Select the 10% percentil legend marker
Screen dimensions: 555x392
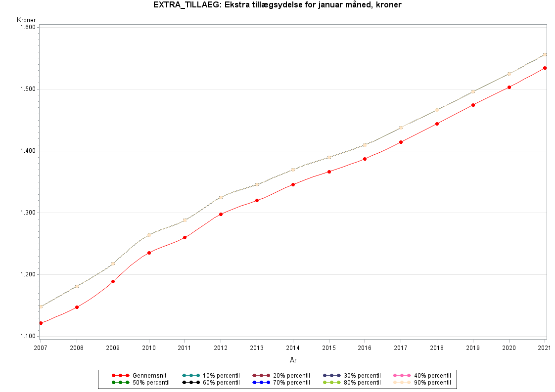[x=190, y=376]
